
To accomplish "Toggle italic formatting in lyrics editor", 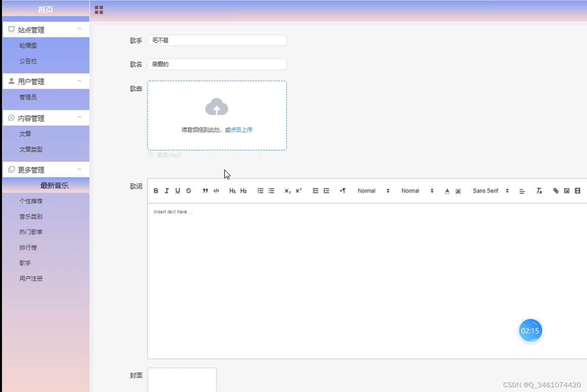I will point(167,191).
